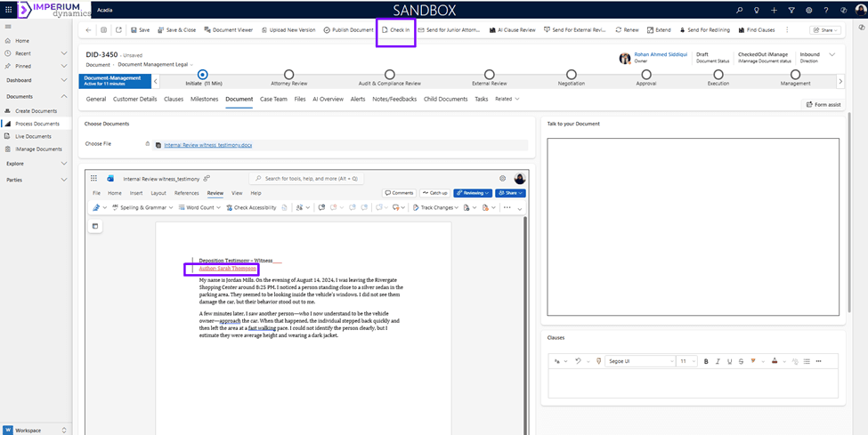Screen dimensions: 868x435
Task: Click the Word document settings gear
Action: point(502,178)
